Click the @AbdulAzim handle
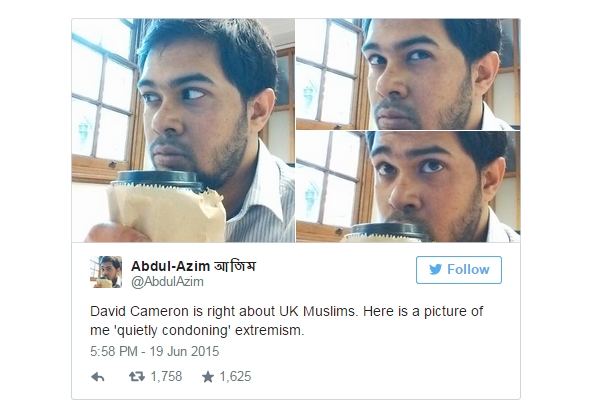 [x=167, y=282]
